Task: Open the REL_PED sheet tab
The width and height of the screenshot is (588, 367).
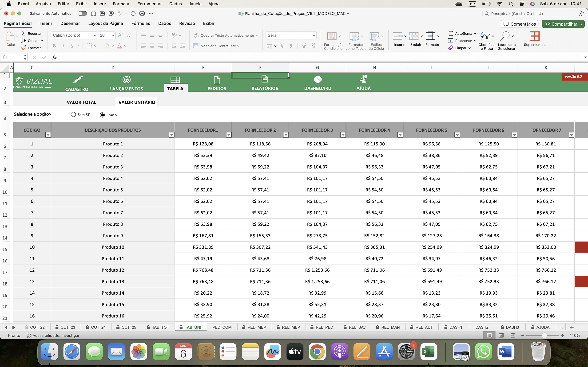Action: (324, 327)
